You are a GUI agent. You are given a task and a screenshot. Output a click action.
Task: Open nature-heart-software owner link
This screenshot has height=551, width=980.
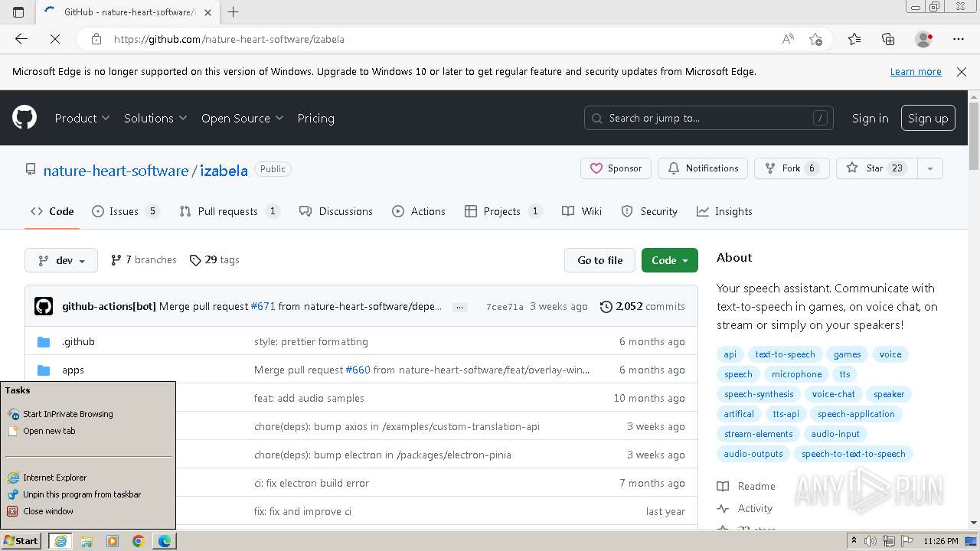click(116, 171)
